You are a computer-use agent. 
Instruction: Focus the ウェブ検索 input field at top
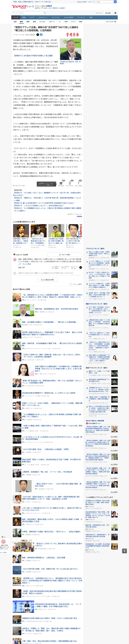pyautogui.click(x=103, y=2)
